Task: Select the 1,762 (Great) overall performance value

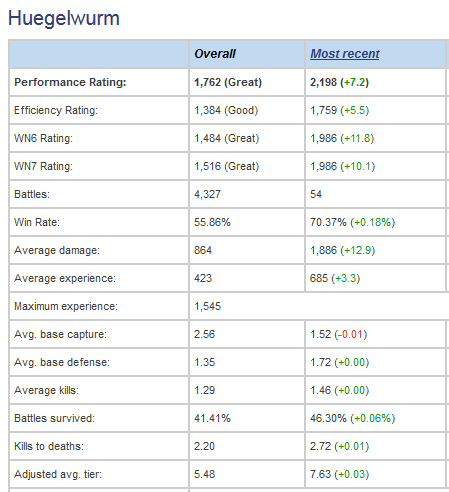Action: click(228, 82)
